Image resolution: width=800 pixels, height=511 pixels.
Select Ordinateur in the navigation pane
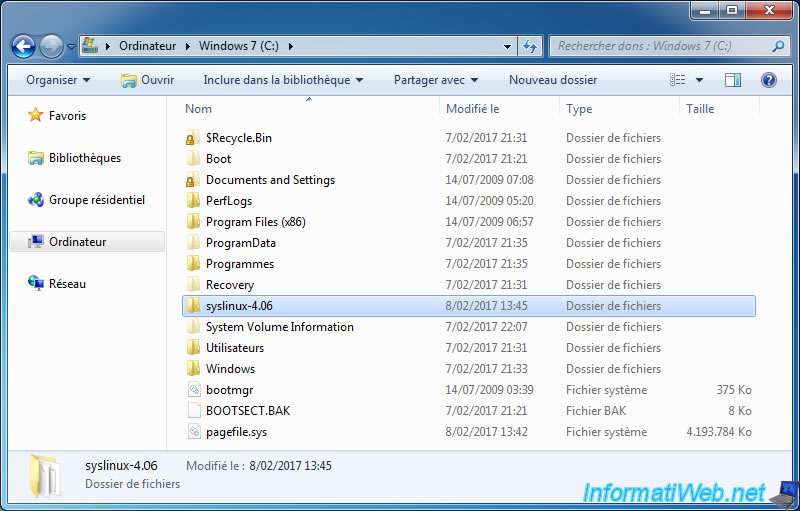[87, 242]
